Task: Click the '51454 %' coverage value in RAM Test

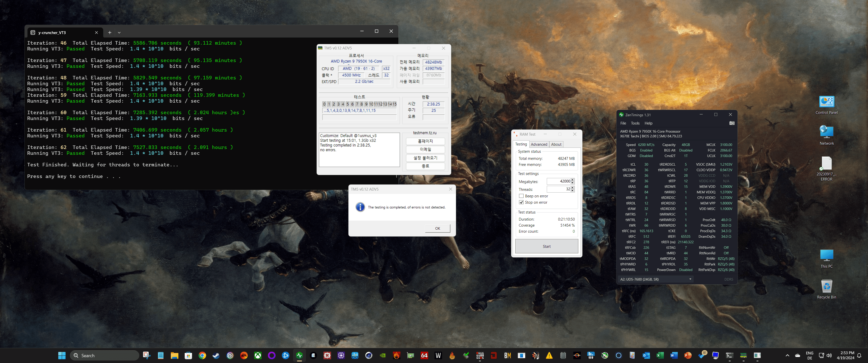Action: coord(567,225)
